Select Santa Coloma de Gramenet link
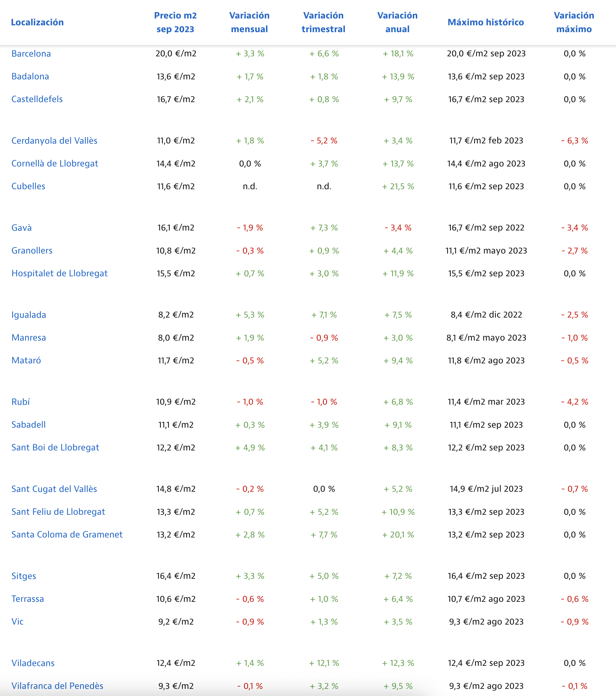616x696 pixels. (x=67, y=535)
